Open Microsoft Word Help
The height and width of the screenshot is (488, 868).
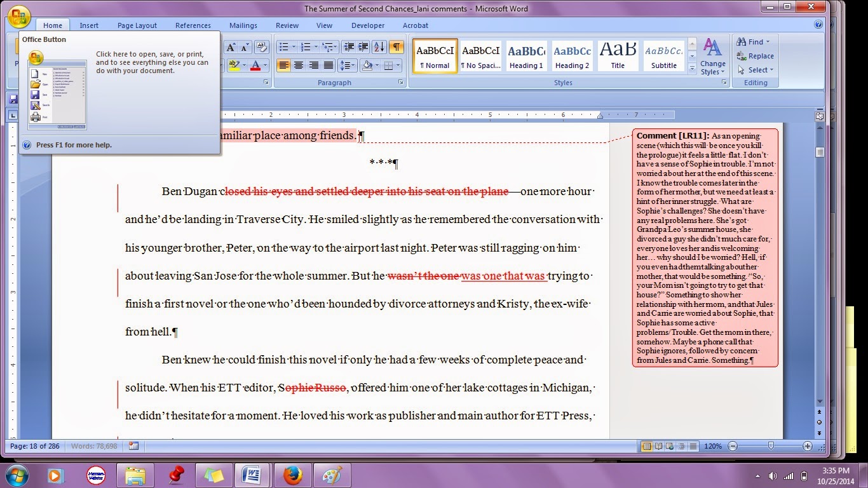point(818,25)
